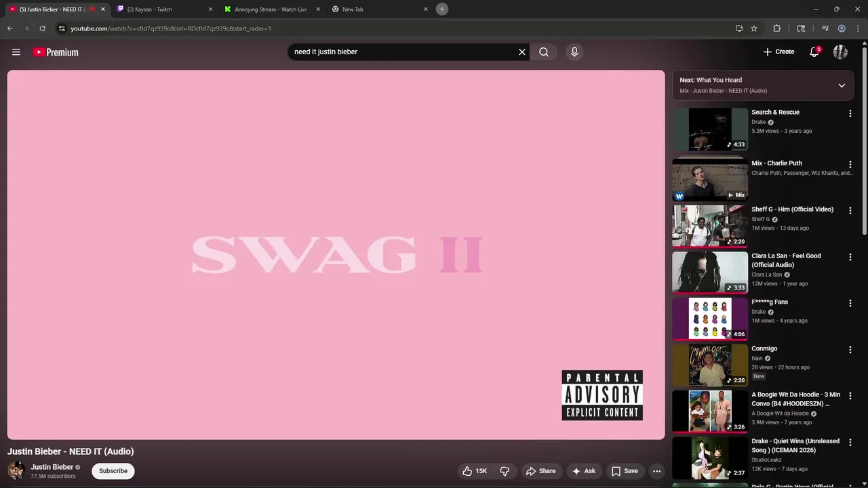
Task: Click the browser address bar URL
Action: (171, 28)
